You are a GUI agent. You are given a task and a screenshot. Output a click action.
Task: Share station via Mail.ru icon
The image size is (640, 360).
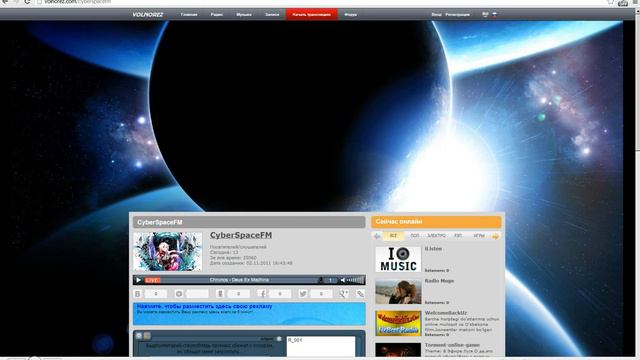point(179,293)
